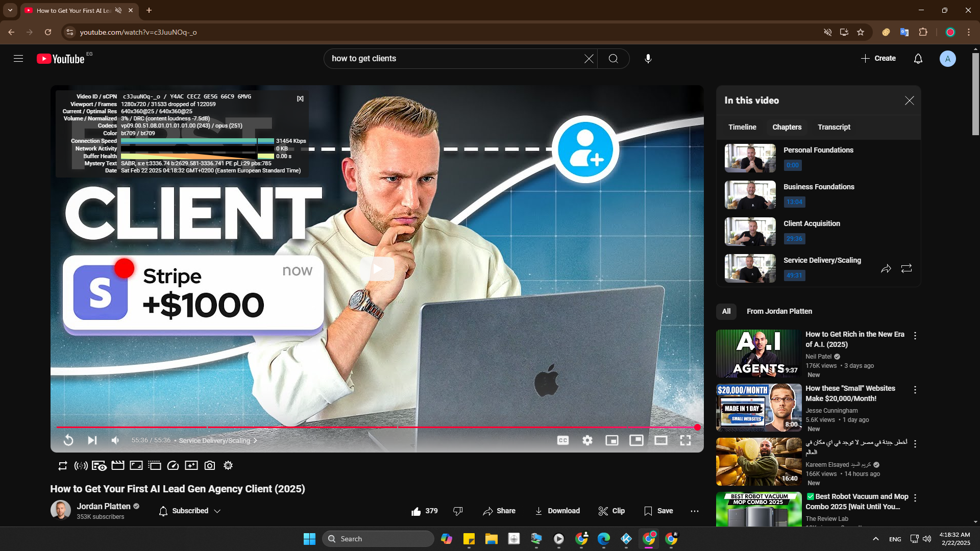Click the loop icon below player
This screenshot has height=551, width=980.
coord(62,465)
